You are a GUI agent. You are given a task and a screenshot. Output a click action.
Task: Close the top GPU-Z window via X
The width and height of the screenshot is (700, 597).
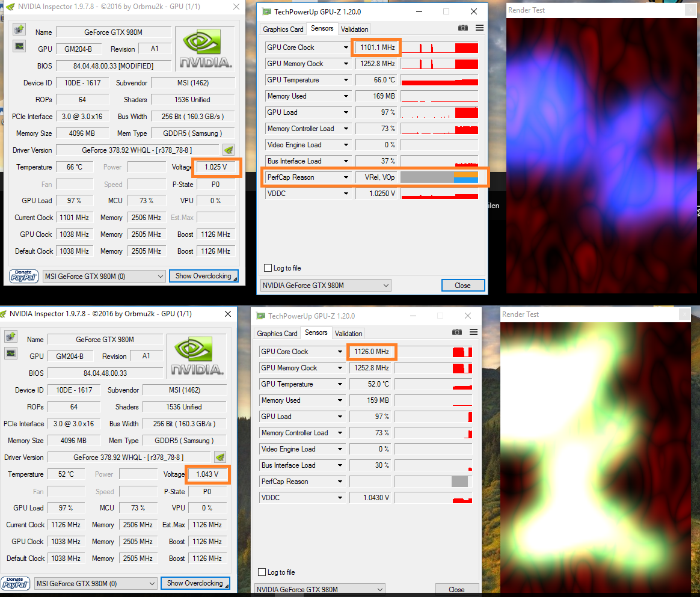(474, 11)
